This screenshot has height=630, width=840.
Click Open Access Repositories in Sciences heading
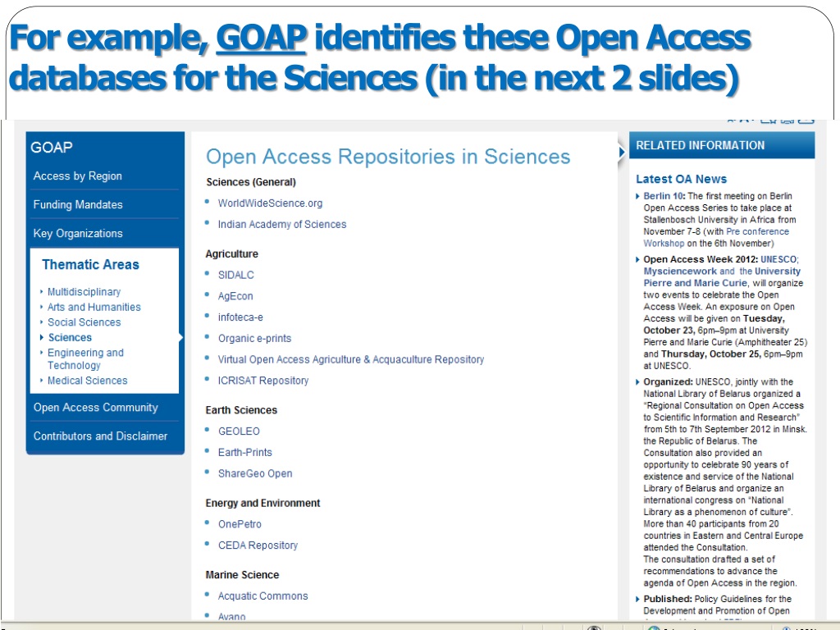pyautogui.click(x=388, y=157)
